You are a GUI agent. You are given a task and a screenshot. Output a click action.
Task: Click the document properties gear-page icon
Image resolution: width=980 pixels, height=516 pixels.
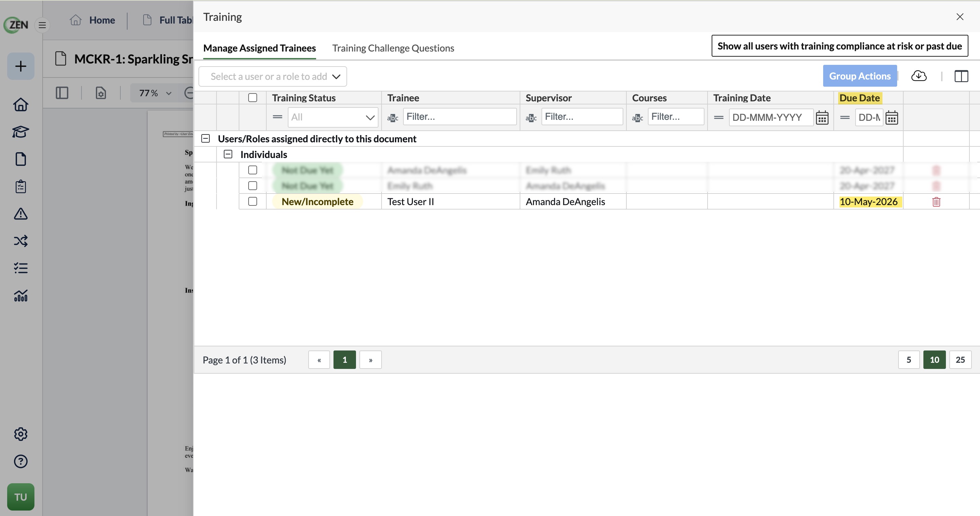(101, 93)
